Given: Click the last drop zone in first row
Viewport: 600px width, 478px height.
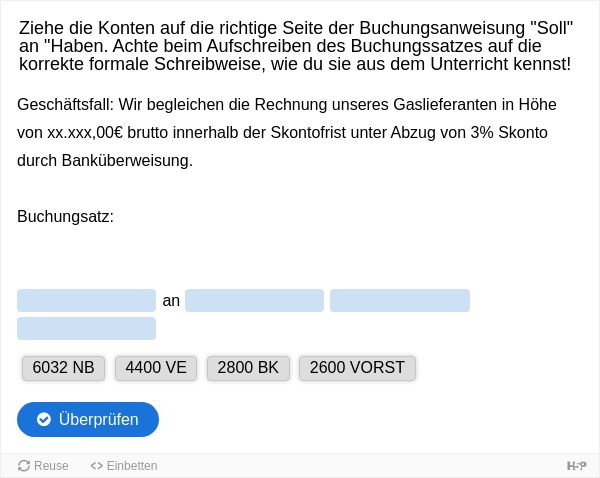Looking at the screenshot, I should point(400,301).
